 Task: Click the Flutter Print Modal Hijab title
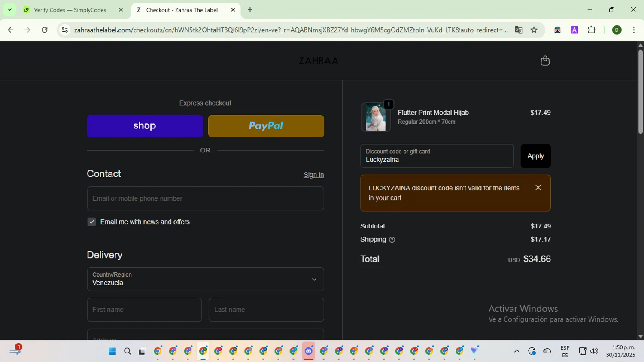[433, 113]
